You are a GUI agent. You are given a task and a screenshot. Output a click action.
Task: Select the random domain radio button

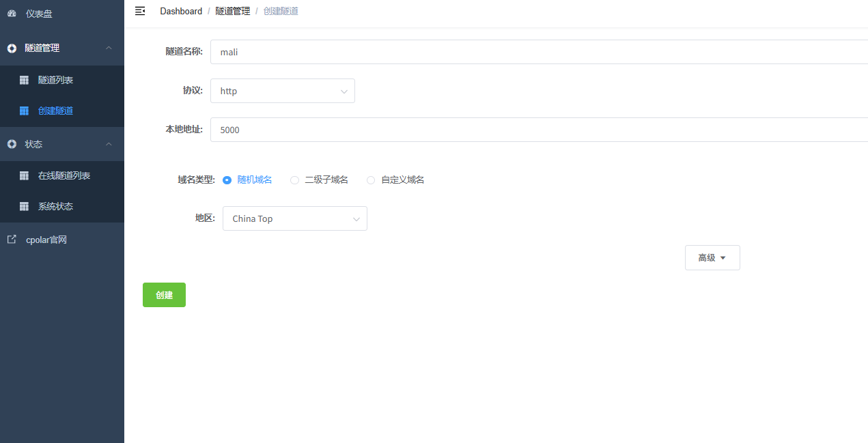click(x=227, y=180)
